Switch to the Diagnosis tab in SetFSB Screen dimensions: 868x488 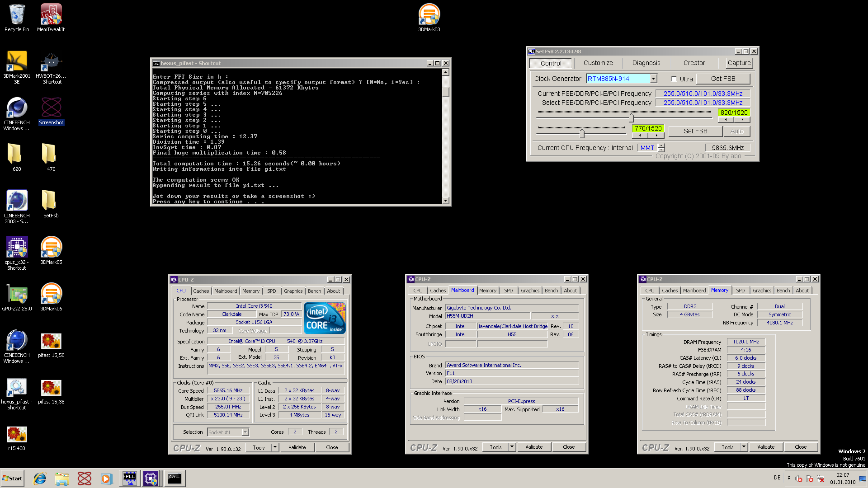pyautogui.click(x=646, y=63)
